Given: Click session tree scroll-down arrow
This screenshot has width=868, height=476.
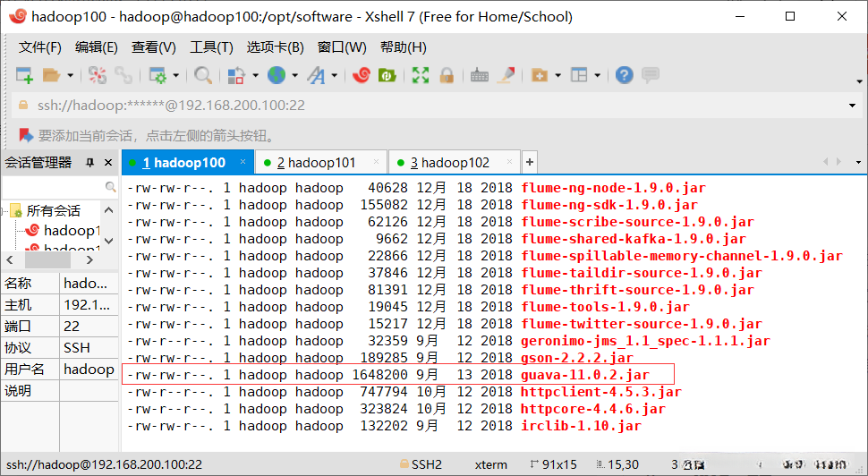Looking at the screenshot, I should 109,240.
